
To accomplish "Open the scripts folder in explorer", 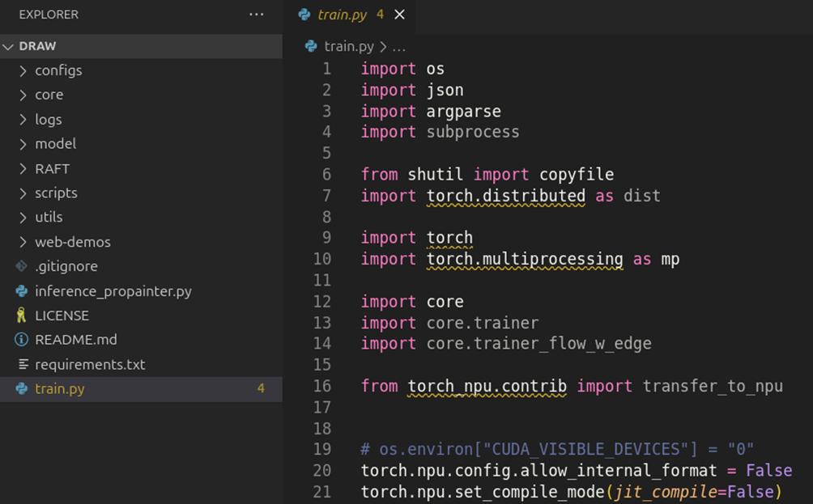I will [x=56, y=193].
